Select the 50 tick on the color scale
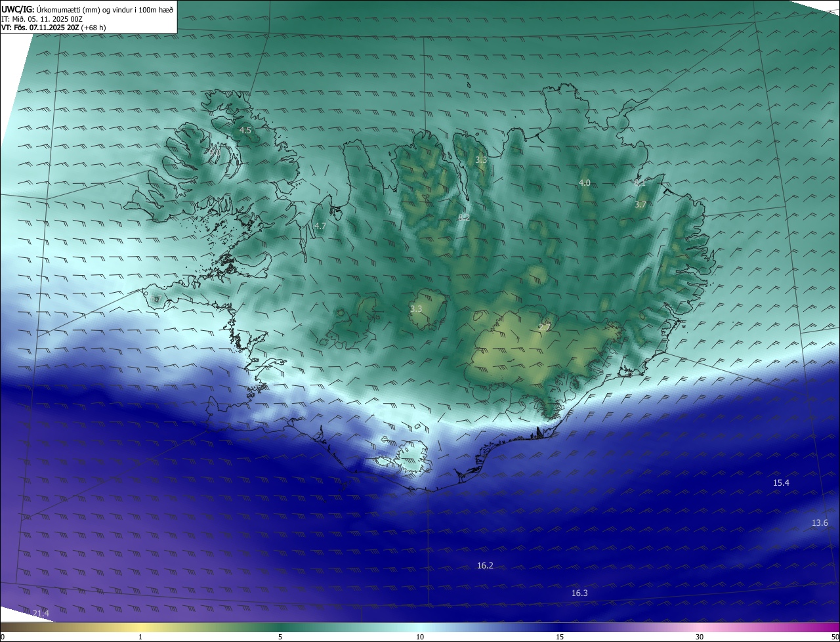 click(835, 637)
